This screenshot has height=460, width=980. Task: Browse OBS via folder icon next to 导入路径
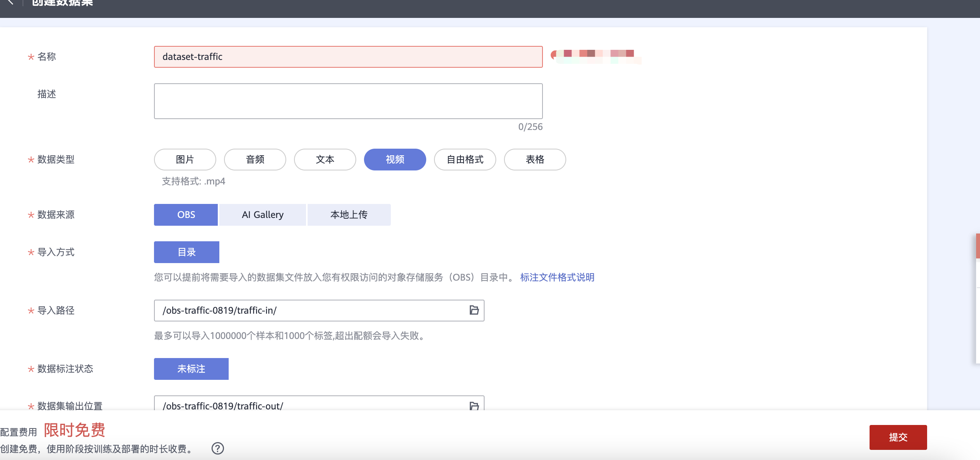point(474,310)
